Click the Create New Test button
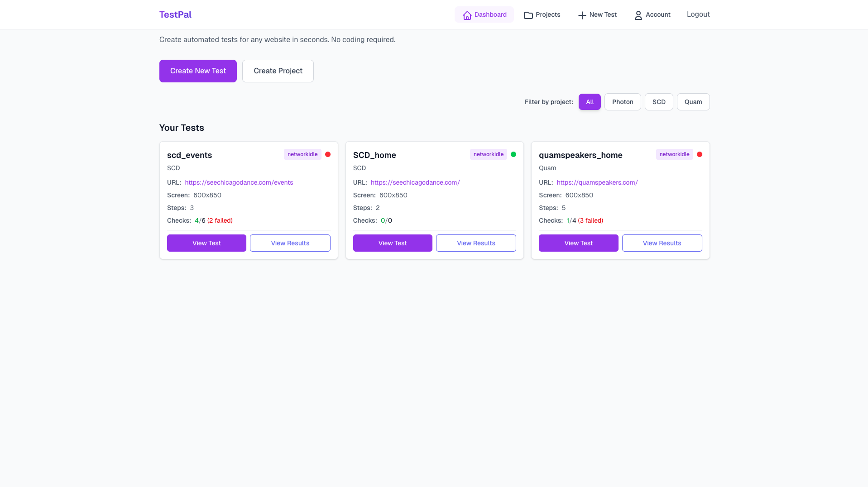This screenshot has width=868, height=487. [198, 71]
